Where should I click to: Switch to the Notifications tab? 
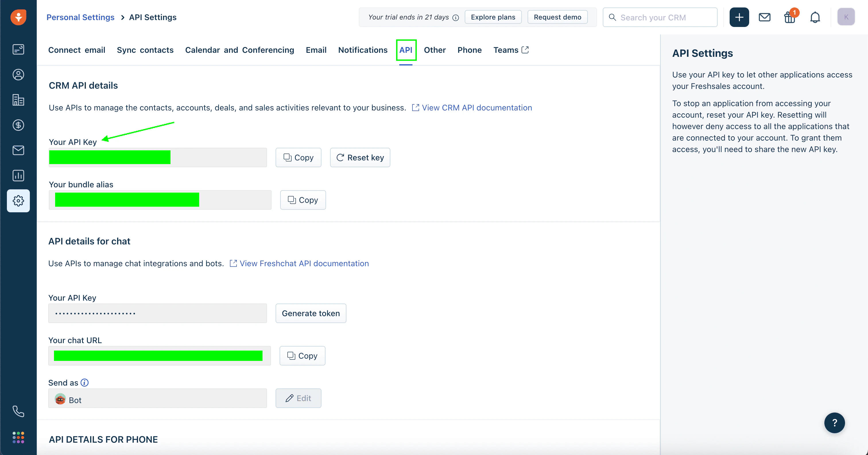(363, 50)
